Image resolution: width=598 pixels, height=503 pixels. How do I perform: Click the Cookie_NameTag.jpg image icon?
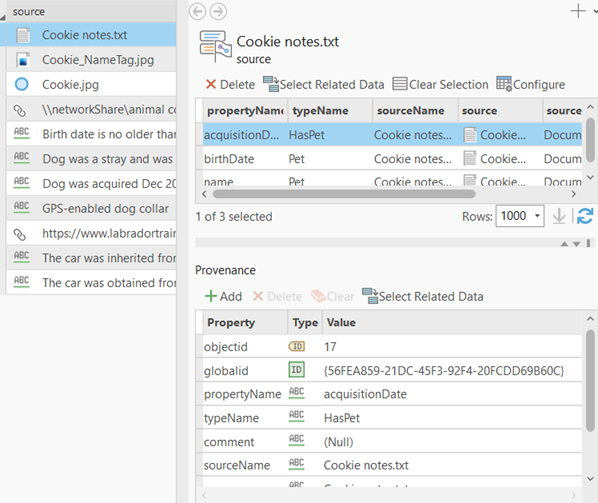(23, 60)
